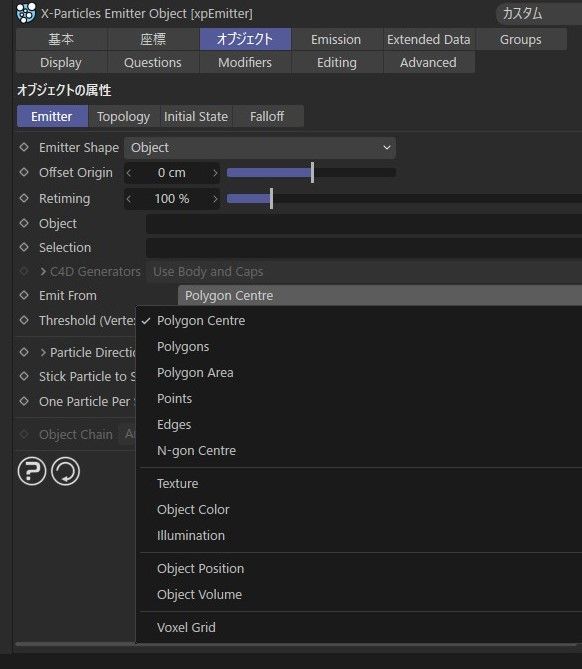Open the Advanced tab

(429, 62)
